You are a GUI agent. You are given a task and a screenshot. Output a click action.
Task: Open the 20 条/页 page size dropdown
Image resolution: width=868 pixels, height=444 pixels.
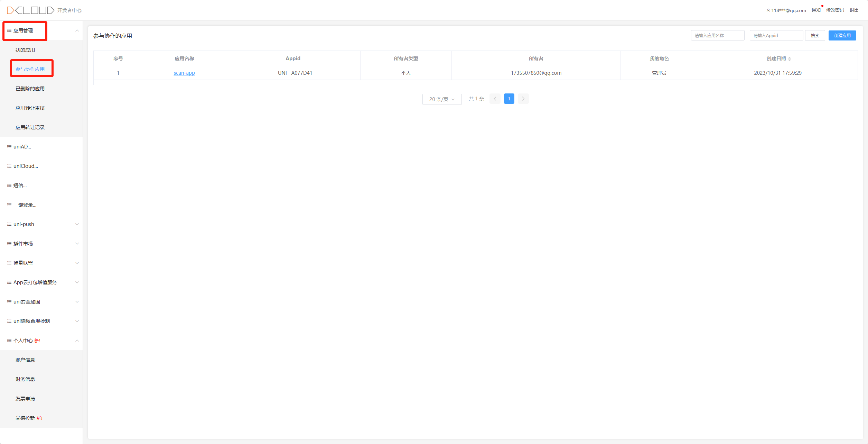[x=442, y=99]
